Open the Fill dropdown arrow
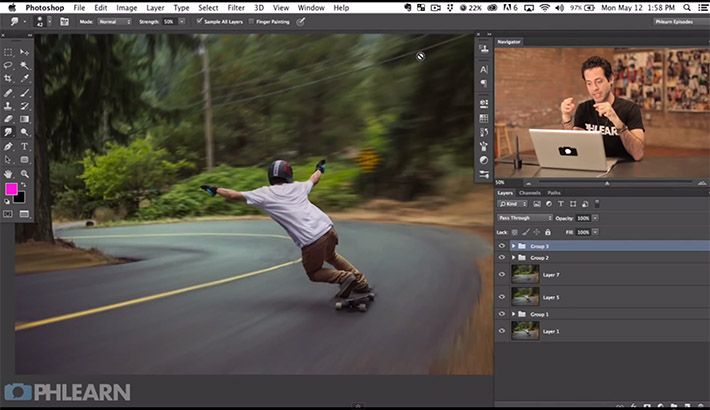 click(x=595, y=232)
